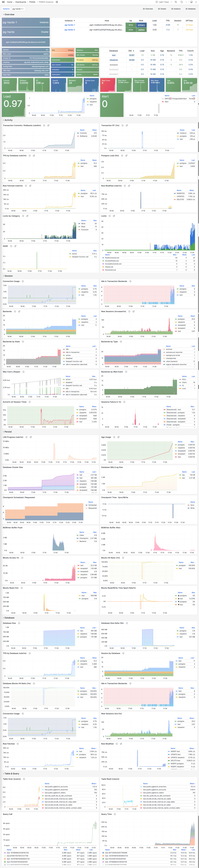Screen dimensions: 199x868
Task: Sort instance table by Instance column header
Action: tap(70, 21)
